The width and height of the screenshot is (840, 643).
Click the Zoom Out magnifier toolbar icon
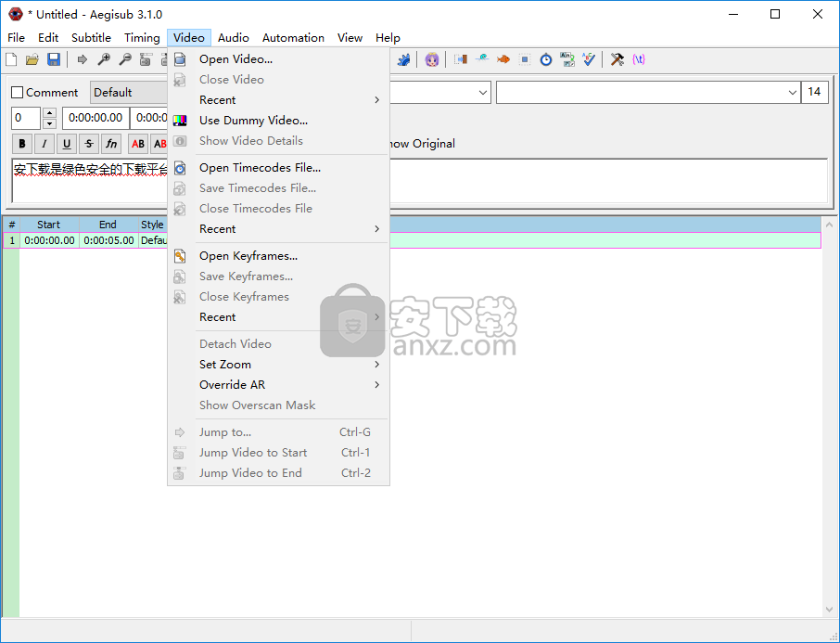[x=125, y=59]
